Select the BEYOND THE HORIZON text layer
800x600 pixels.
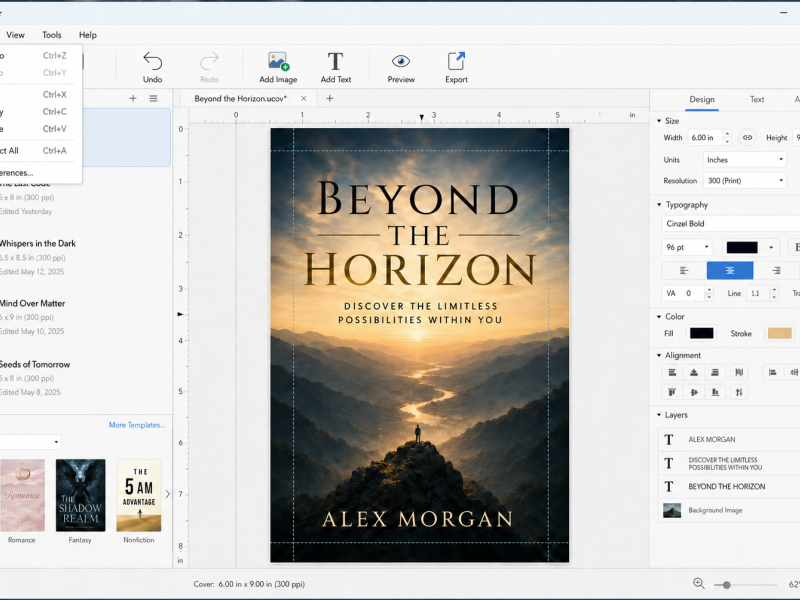pos(729,486)
